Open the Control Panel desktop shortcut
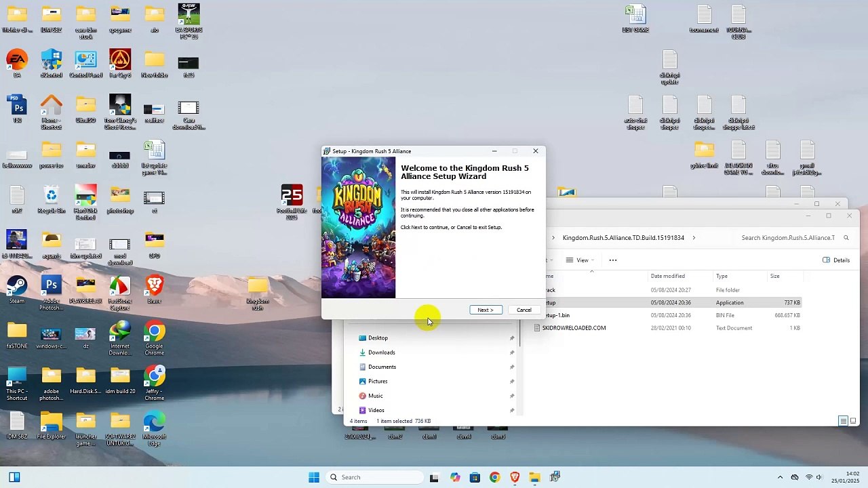The width and height of the screenshot is (868, 488). [85, 64]
